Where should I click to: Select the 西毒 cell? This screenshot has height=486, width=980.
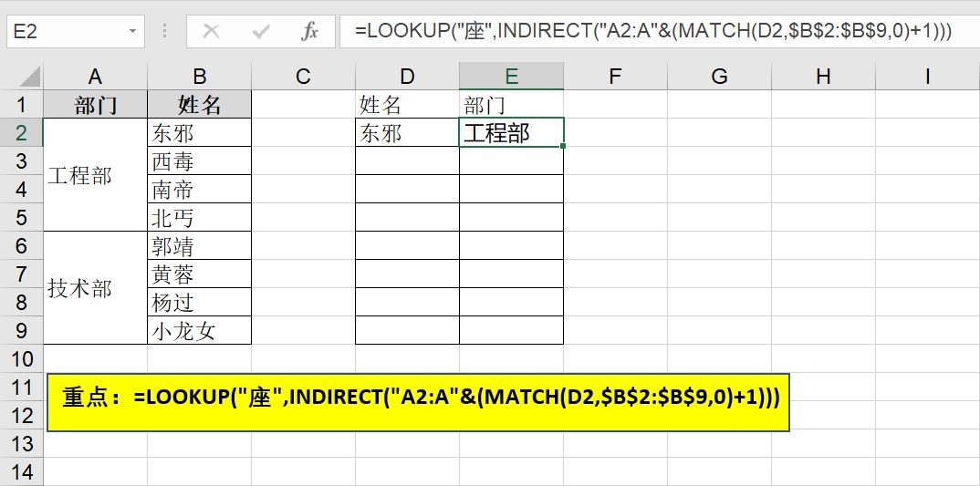(x=199, y=160)
